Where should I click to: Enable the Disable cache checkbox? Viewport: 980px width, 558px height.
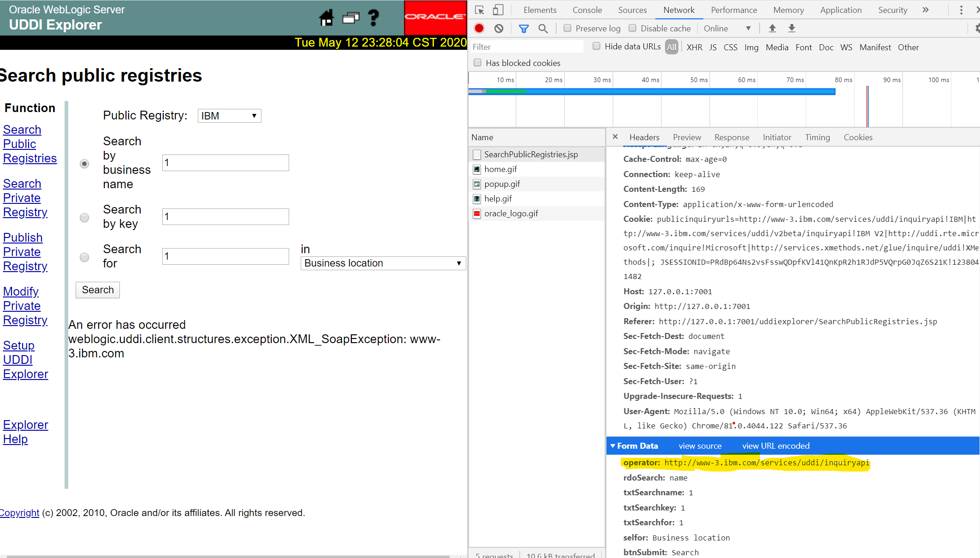coord(633,28)
